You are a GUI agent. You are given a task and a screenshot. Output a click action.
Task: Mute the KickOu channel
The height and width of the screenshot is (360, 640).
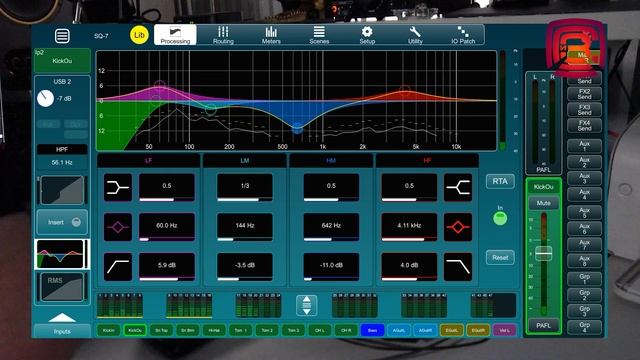pos(544,203)
